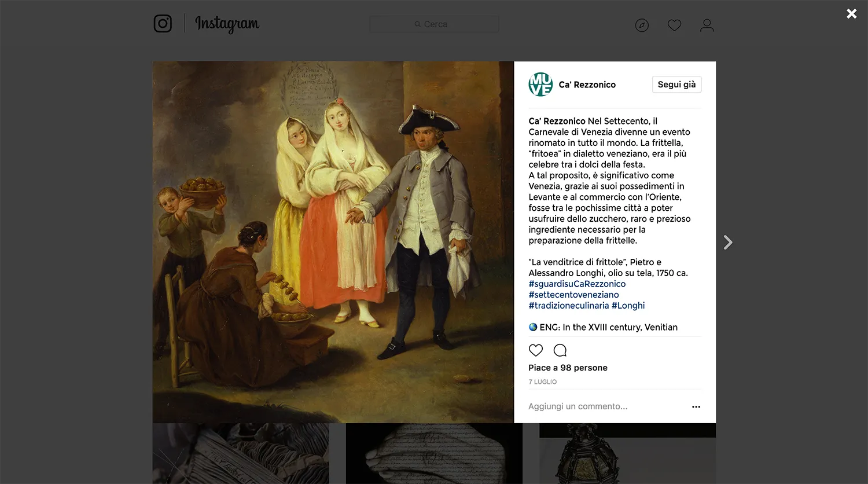Open the three-dot more options menu
Viewport: 868px width, 484px height.
pyautogui.click(x=696, y=407)
